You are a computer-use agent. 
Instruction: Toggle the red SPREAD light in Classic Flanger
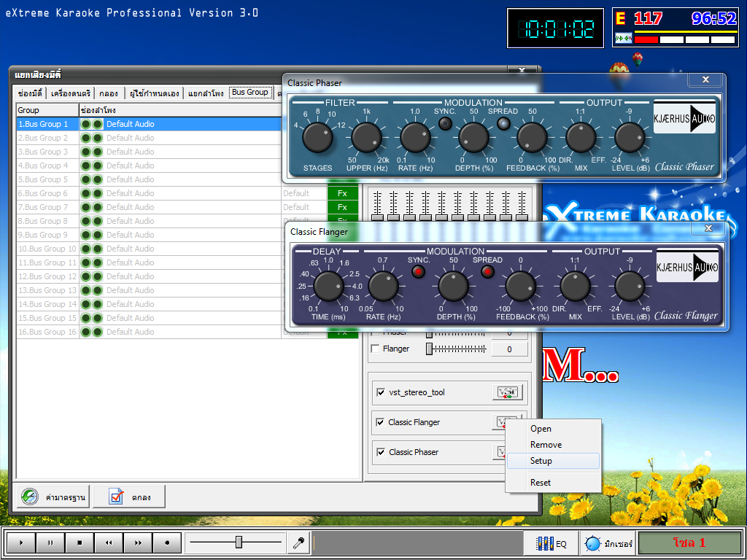[x=487, y=272]
